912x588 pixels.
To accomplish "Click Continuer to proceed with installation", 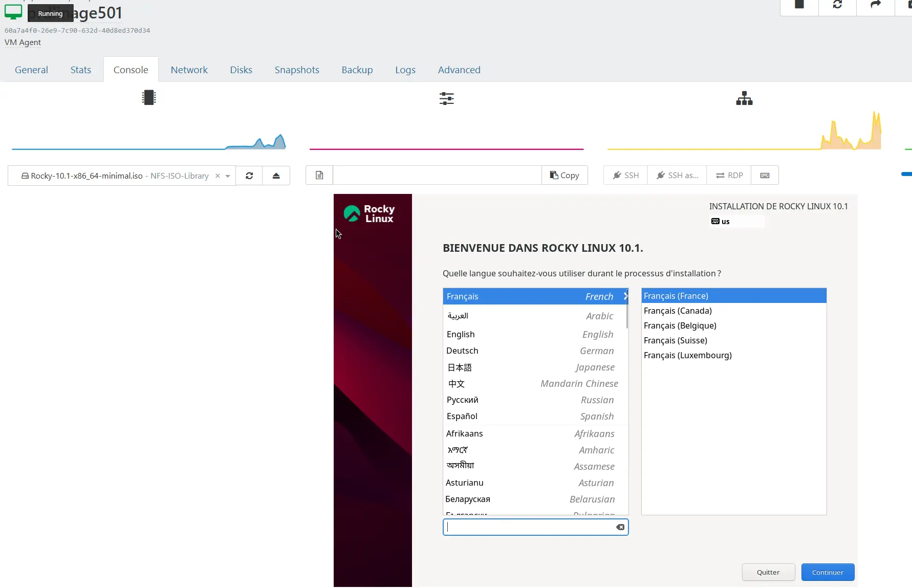I will [x=828, y=572].
